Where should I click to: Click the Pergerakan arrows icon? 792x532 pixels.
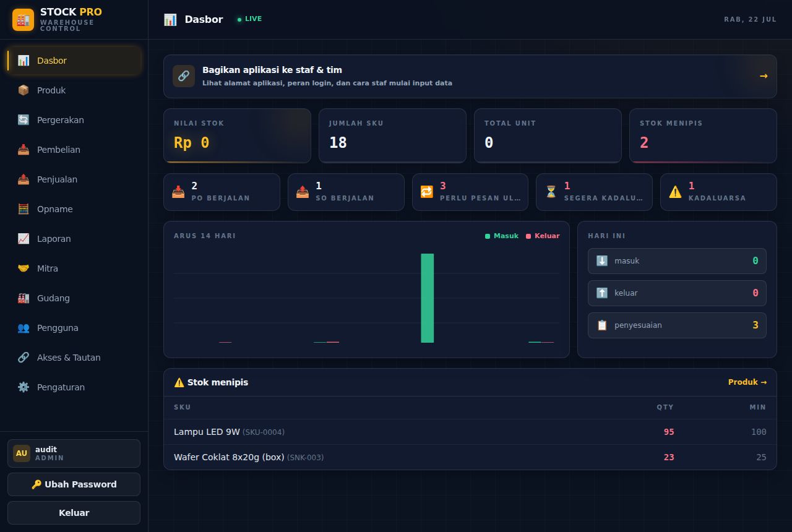[24, 120]
